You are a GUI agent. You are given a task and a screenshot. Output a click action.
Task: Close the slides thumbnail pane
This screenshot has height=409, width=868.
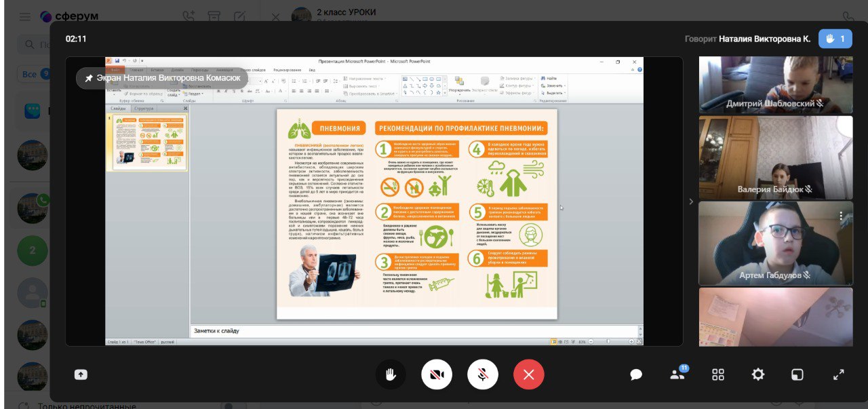pyautogui.click(x=185, y=109)
